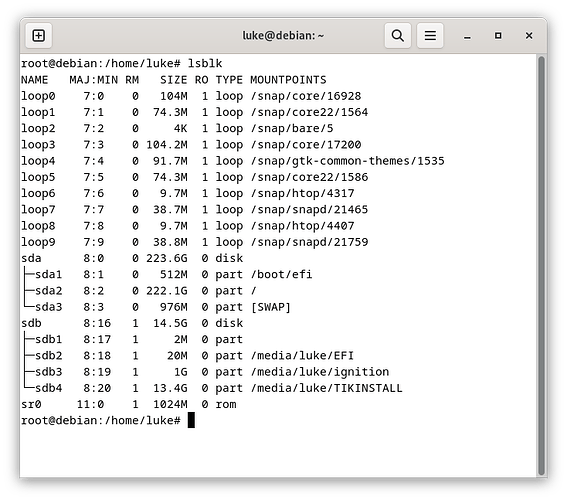Click the loop0 device name

(x=38, y=96)
